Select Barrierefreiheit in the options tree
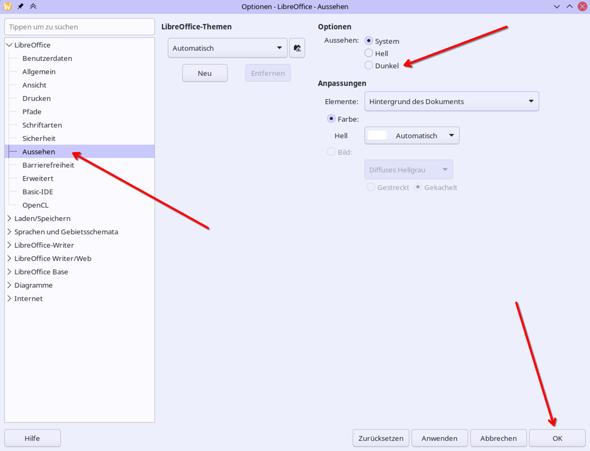 point(48,165)
